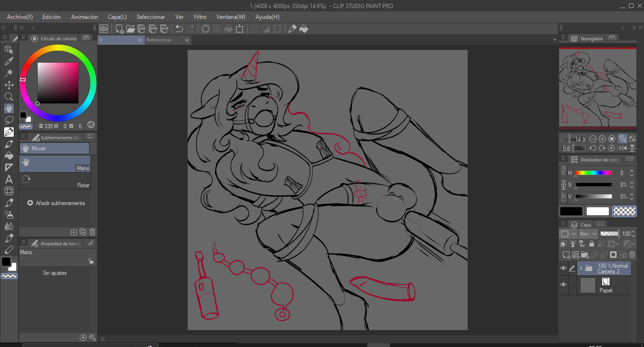Select the Text tool in the toolbar

[x=8, y=179]
